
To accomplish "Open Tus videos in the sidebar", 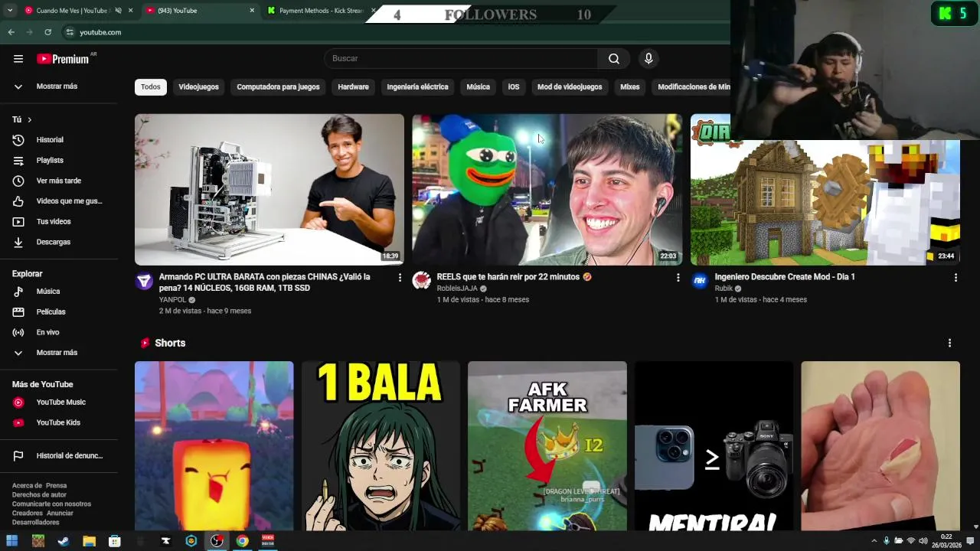I will 59,222.
